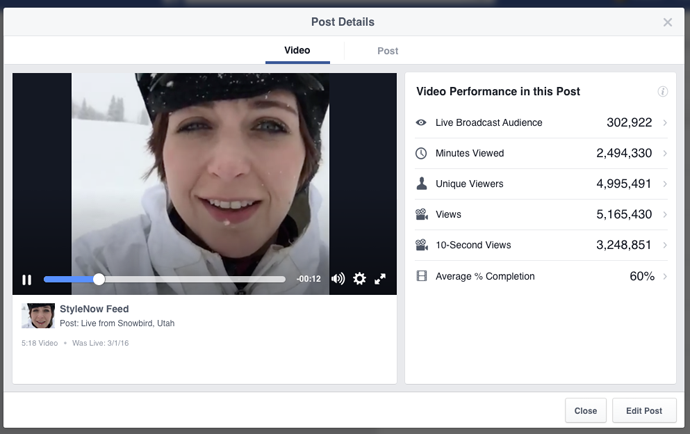Click the '5:18 Video' label
The width and height of the screenshot is (690, 434).
tap(40, 343)
